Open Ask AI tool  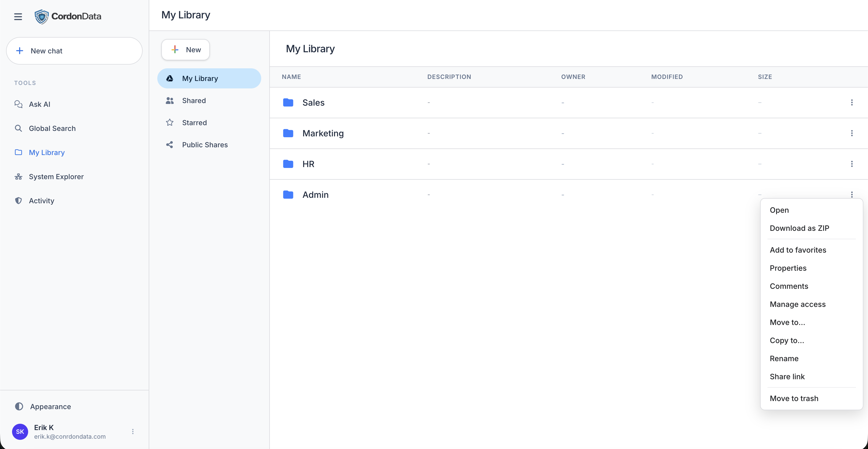click(x=39, y=104)
